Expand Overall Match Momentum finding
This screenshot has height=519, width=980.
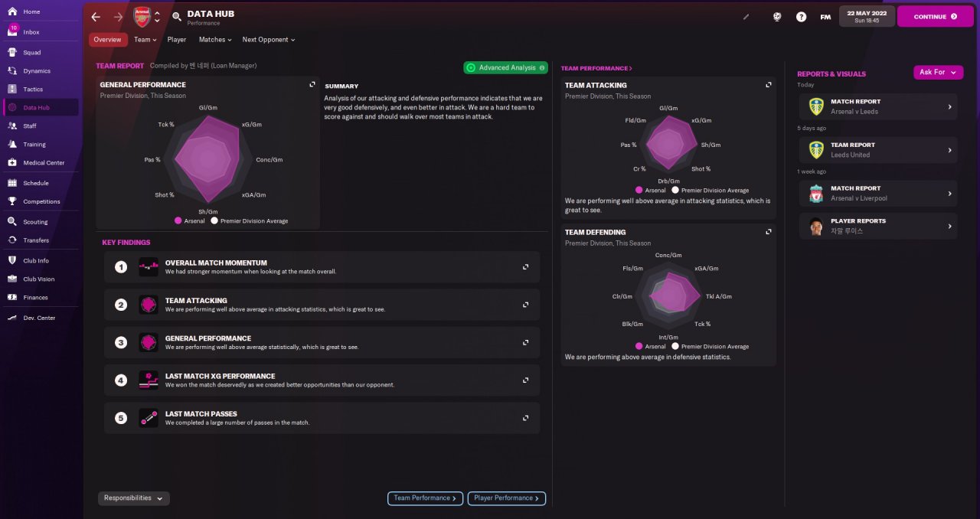(525, 267)
